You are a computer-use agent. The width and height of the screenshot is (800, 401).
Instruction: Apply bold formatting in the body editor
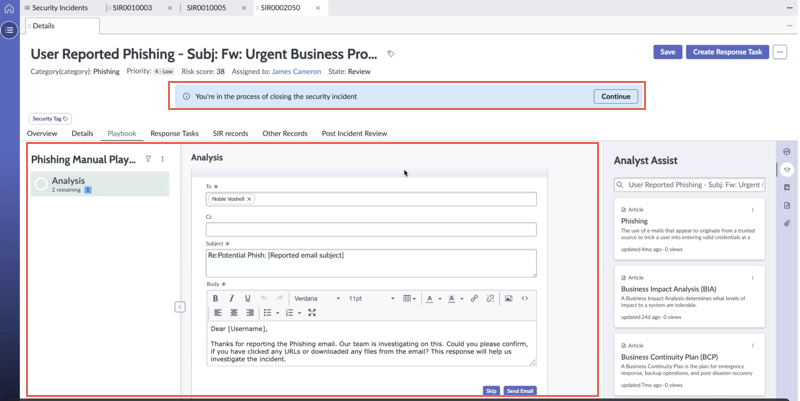(x=215, y=298)
